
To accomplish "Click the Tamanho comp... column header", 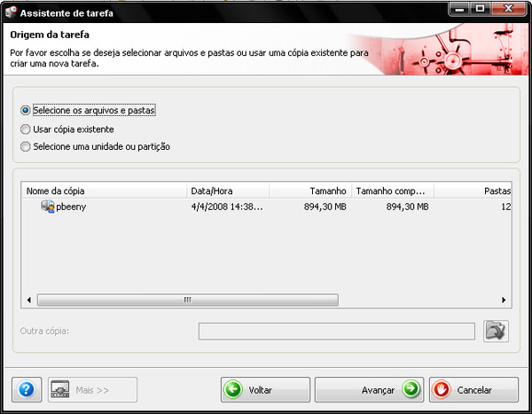I will click(393, 191).
